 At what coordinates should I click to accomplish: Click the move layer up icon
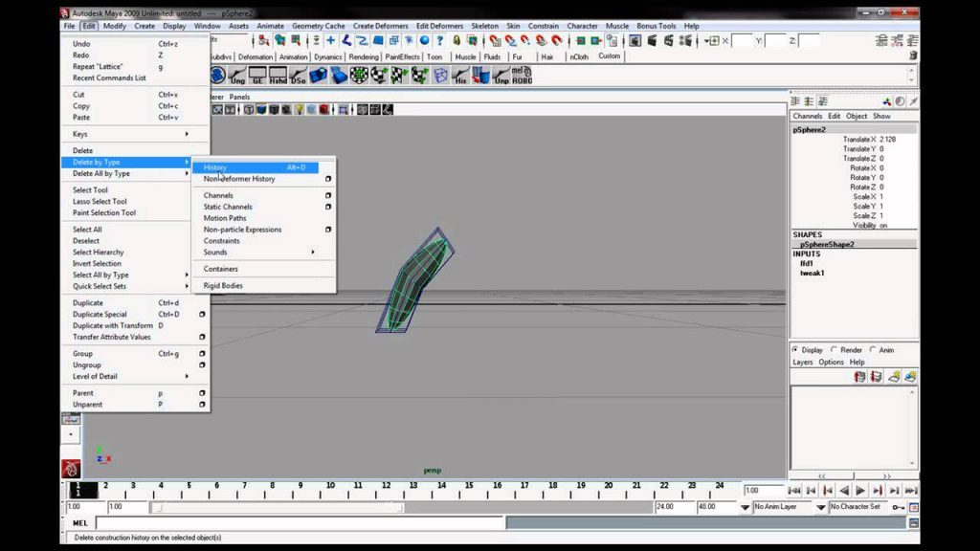[859, 377]
